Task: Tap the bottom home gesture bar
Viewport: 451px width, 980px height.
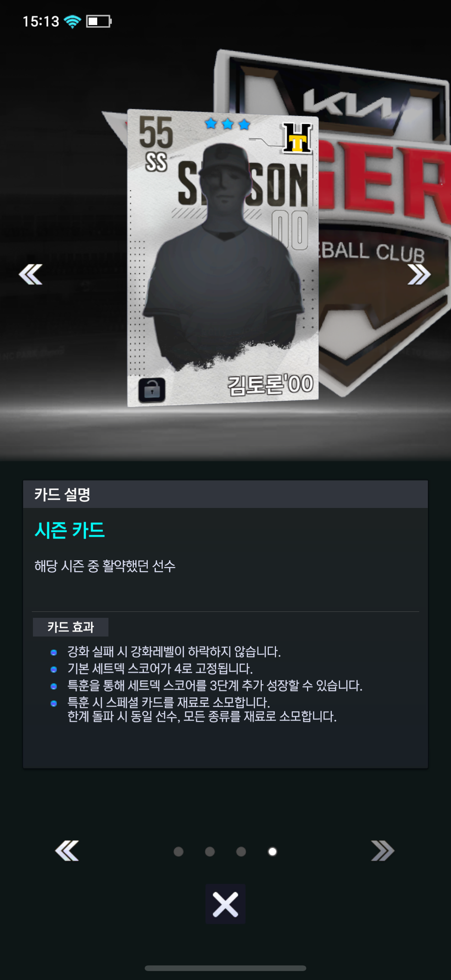Action: (225, 968)
